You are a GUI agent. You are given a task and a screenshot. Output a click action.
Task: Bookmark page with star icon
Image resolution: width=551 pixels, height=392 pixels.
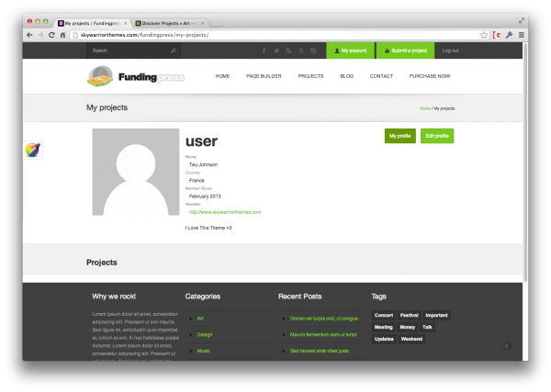(x=484, y=35)
